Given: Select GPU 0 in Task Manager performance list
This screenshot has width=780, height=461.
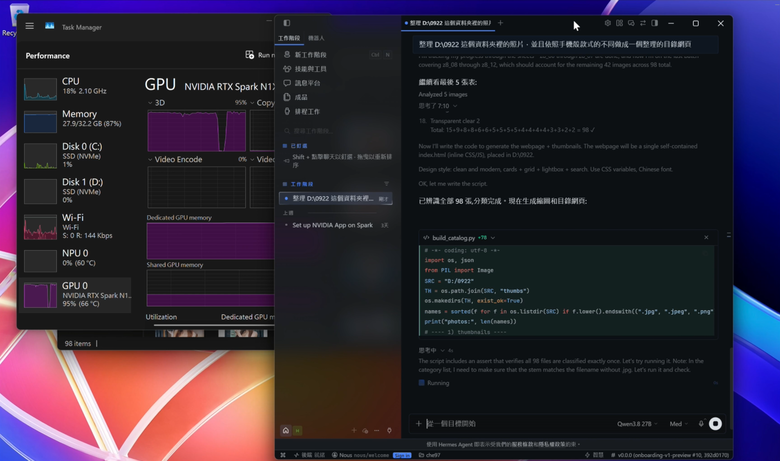Looking at the screenshot, I should tap(76, 294).
